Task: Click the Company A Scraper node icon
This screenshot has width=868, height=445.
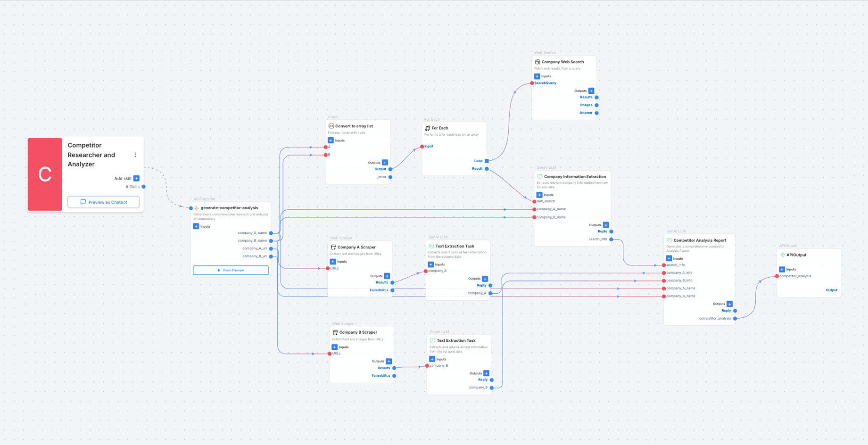Action: click(x=333, y=247)
